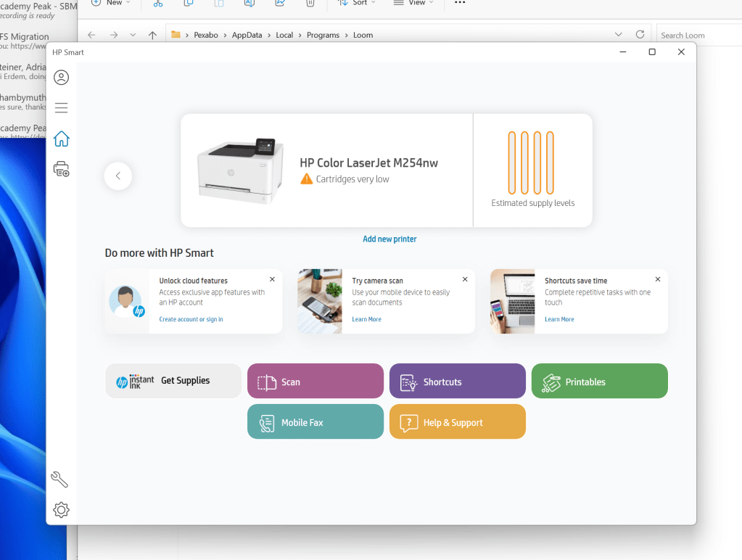Click the Copy icon in File Explorer toolbar
742x560 pixels.
189,3
